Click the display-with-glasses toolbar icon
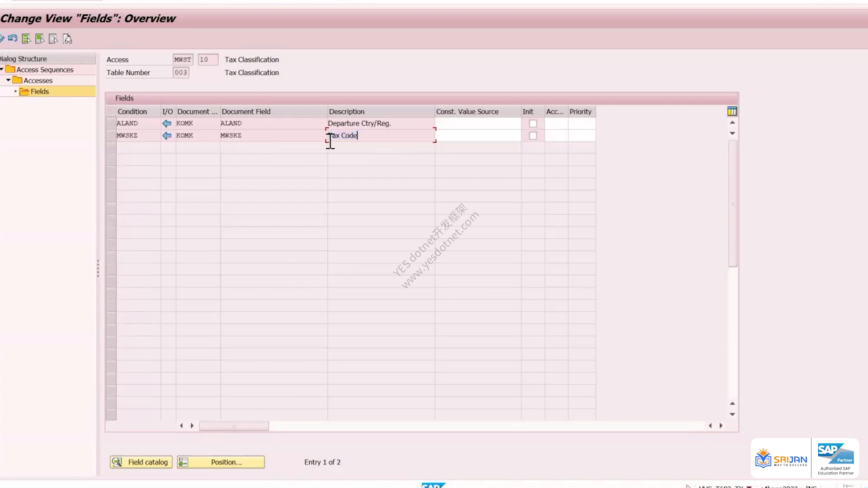 point(67,39)
